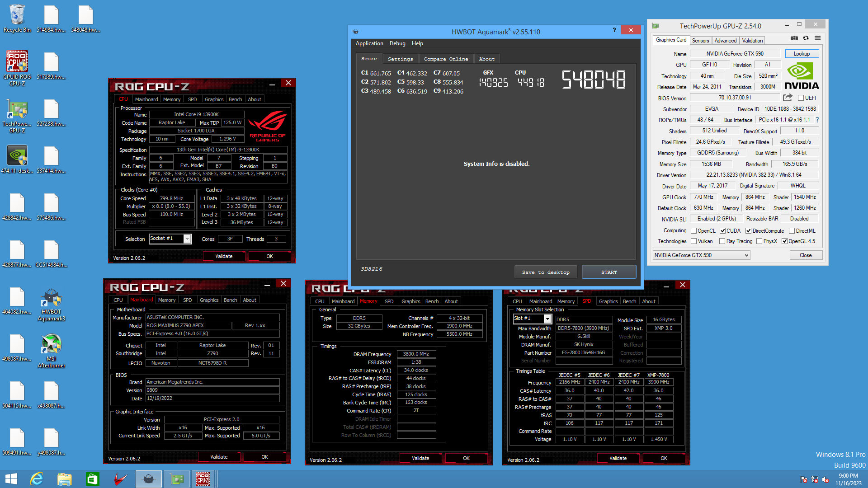This screenshot has height=488, width=868.
Task: Switch to the Compare Online tab
Action: pyautogui.click(x=446, y=59)
